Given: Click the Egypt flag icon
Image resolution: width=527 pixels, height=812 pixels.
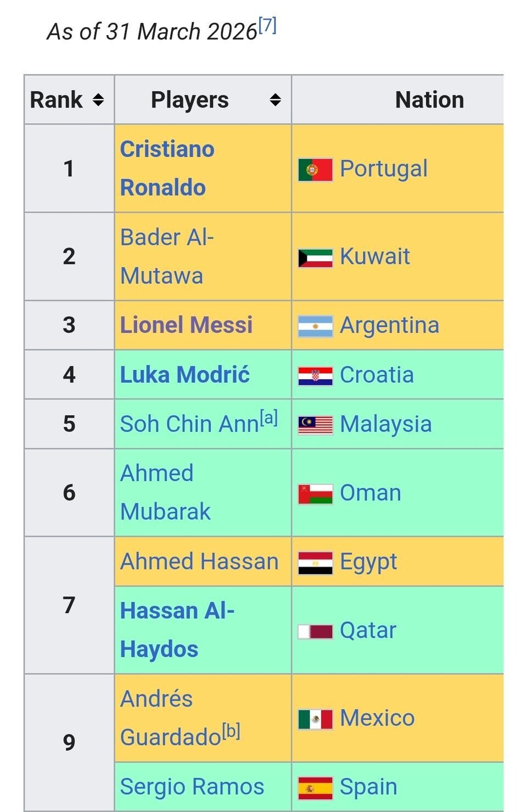Looking at the screenshot, I should 315,563.
